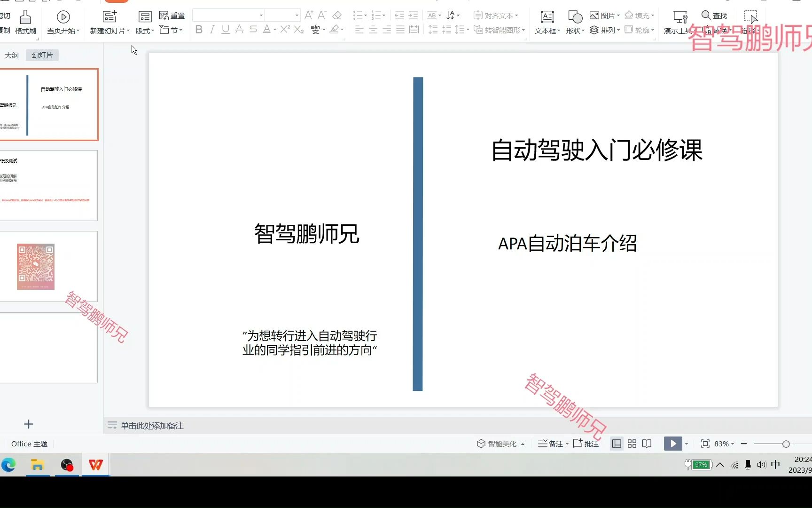Start slideshow from current slide icon
The height and width of the screenshot is (508, 812).
[63, 17]
